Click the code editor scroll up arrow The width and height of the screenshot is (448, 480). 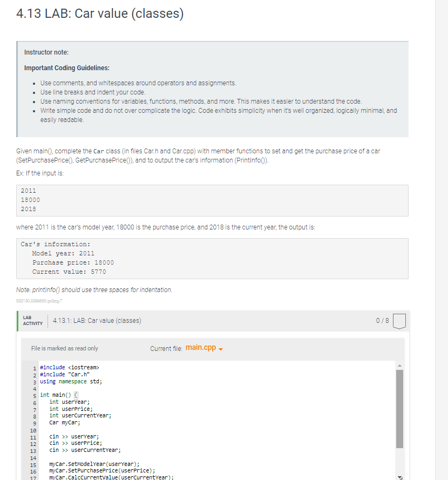click(x=399, y=366)
